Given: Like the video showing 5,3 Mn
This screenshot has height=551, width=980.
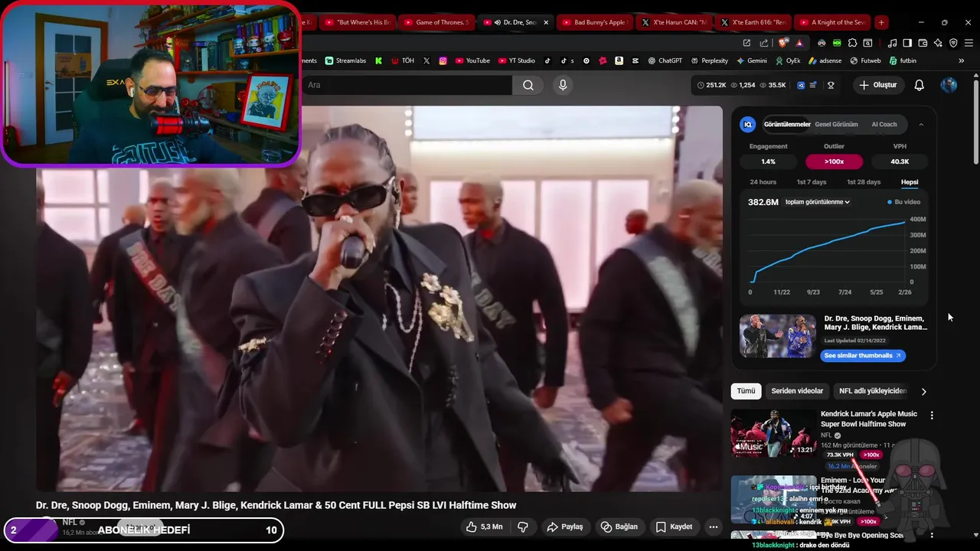Looking at the screenshot, I should tap(485, 527).
